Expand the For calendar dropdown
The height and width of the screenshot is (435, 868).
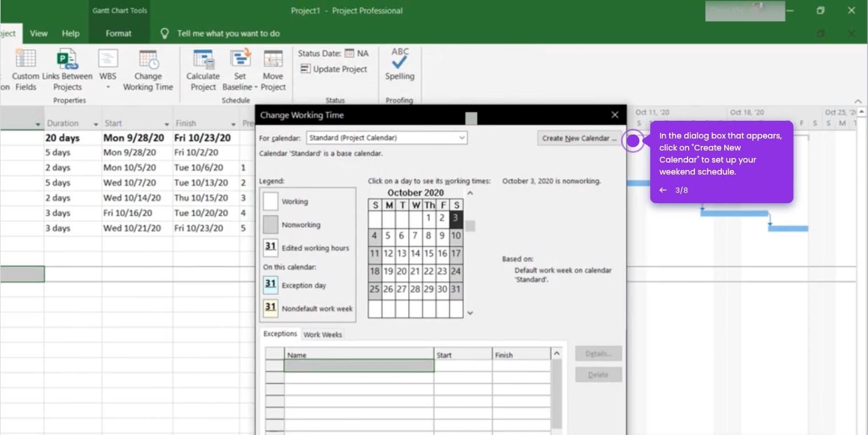(462, 138)
